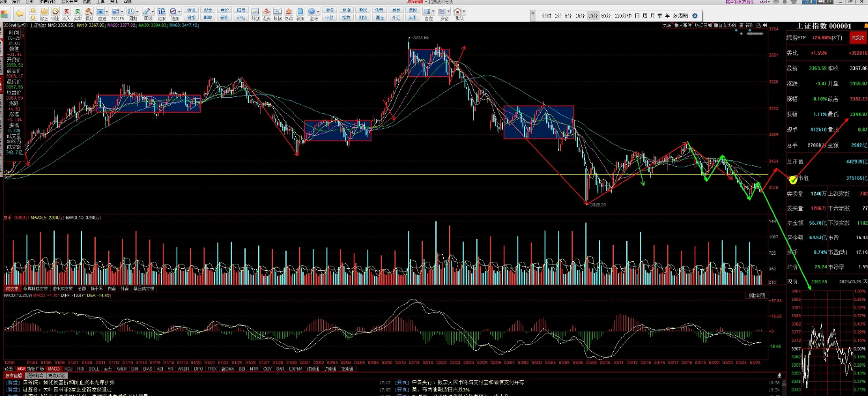Switch chart period to 60分
The width and height of the screenshot is (868, 396).
[606, 16]
